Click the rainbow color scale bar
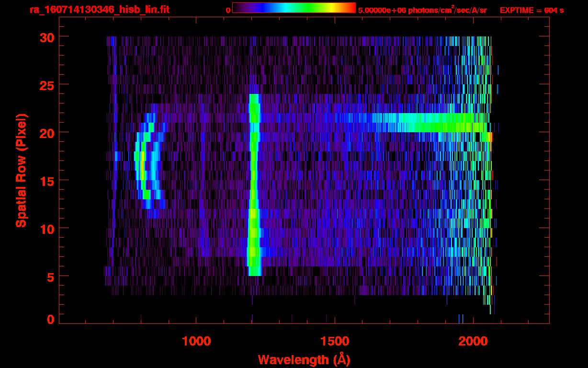Viewport: 588px width, 368px height. (294, 8)
